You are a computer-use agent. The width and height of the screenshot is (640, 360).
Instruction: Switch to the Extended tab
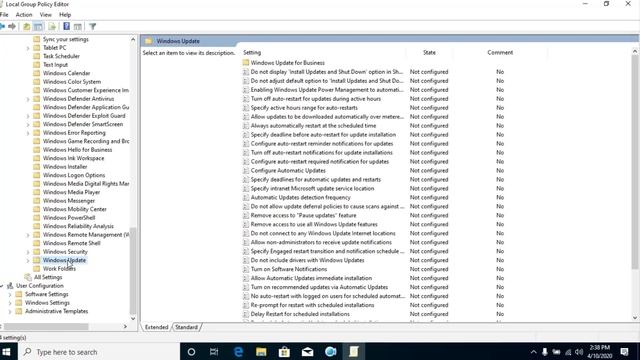point(156,327)
